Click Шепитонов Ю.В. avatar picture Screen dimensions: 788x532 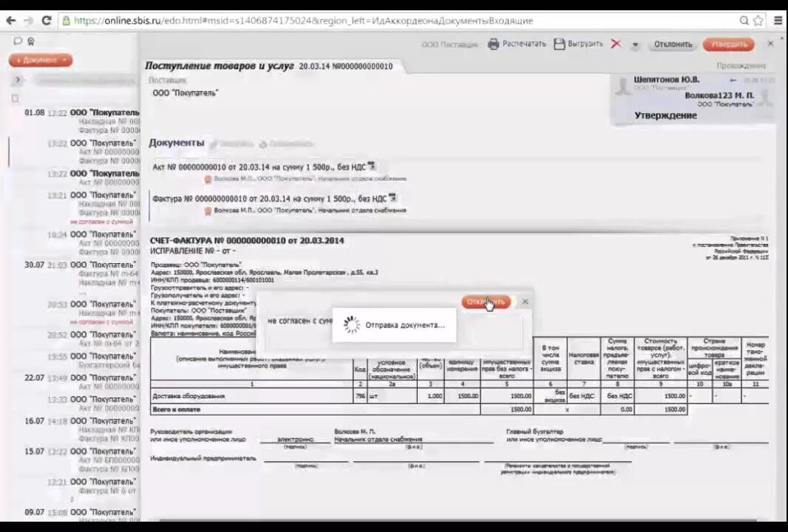[x=622, y=86]
